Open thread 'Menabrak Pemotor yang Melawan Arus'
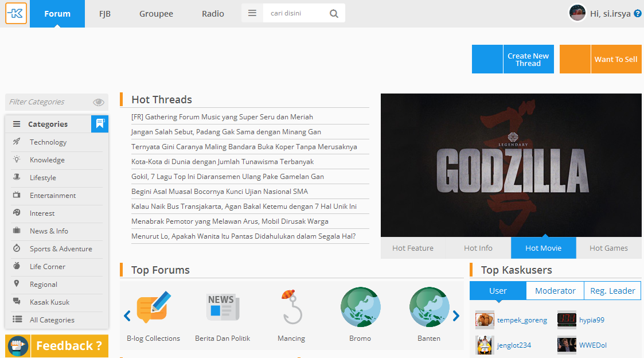 pos(229,221)
